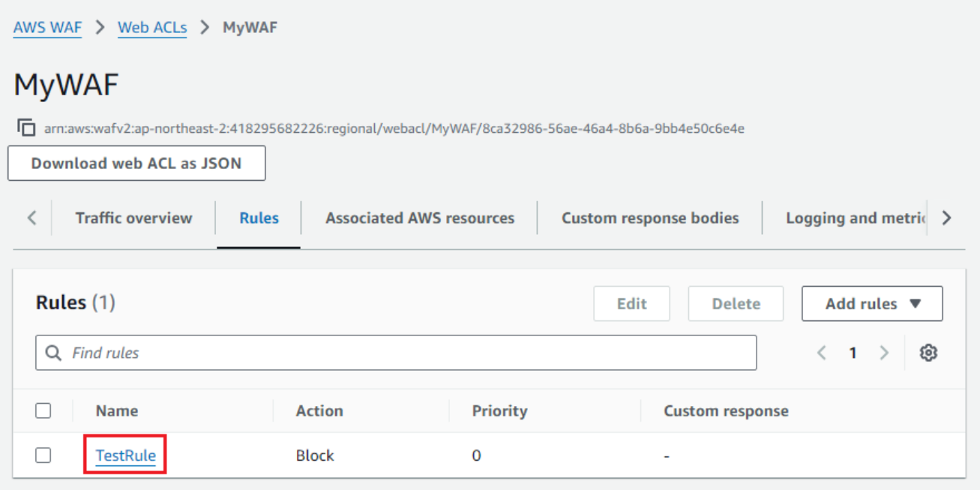
Task: Click the Name column header
Action: (x=117, y=411)
